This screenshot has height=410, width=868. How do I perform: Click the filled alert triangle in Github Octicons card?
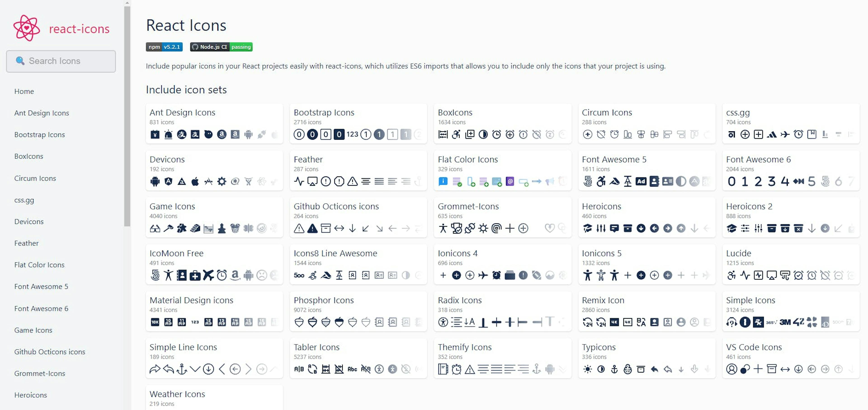[x=312, y=229]
